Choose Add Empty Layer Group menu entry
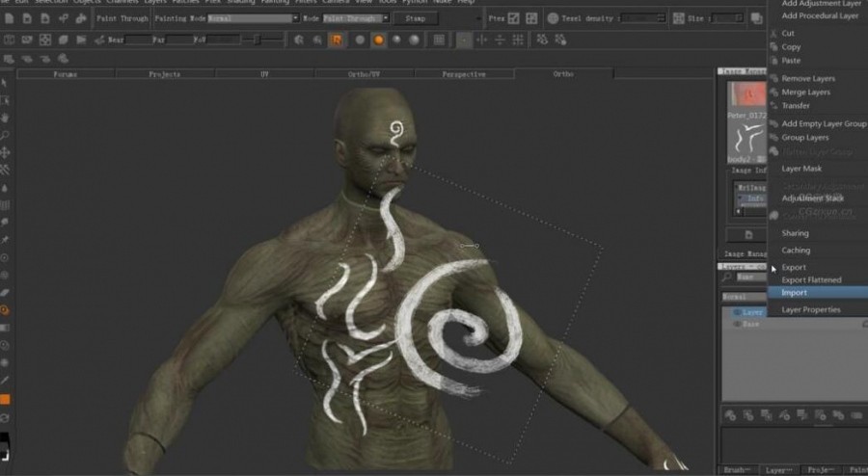Screen dimensions: 868x476 824,124
